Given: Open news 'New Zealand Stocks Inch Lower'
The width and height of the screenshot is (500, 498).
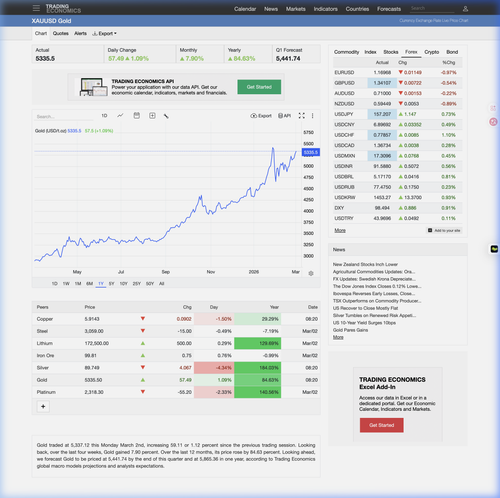Looking at the screenshot, I should point(365,264).
